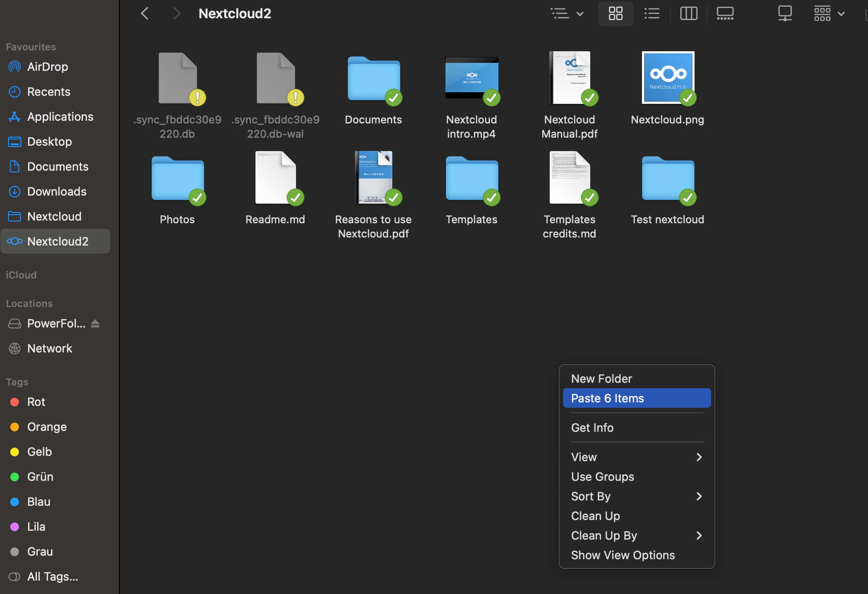Filter by the Grau gray tag
868x594 pixels.
pos(55,552)
